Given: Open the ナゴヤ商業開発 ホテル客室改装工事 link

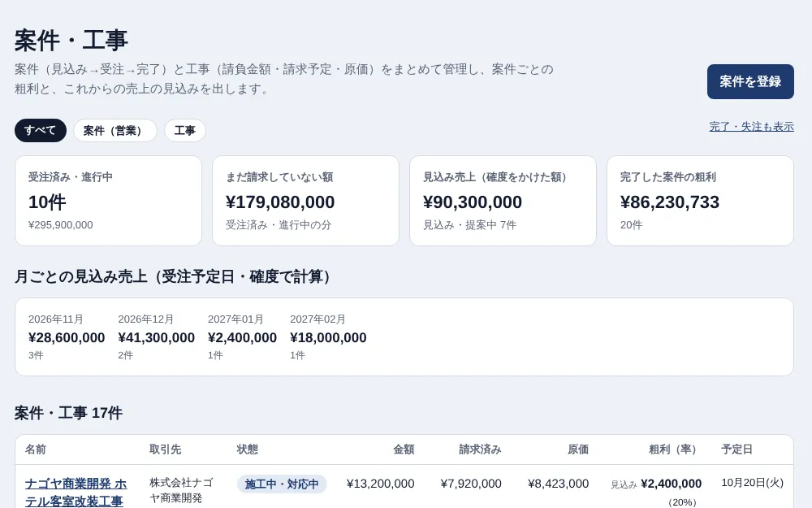Looking at the screenshot, I should point(76,493).
